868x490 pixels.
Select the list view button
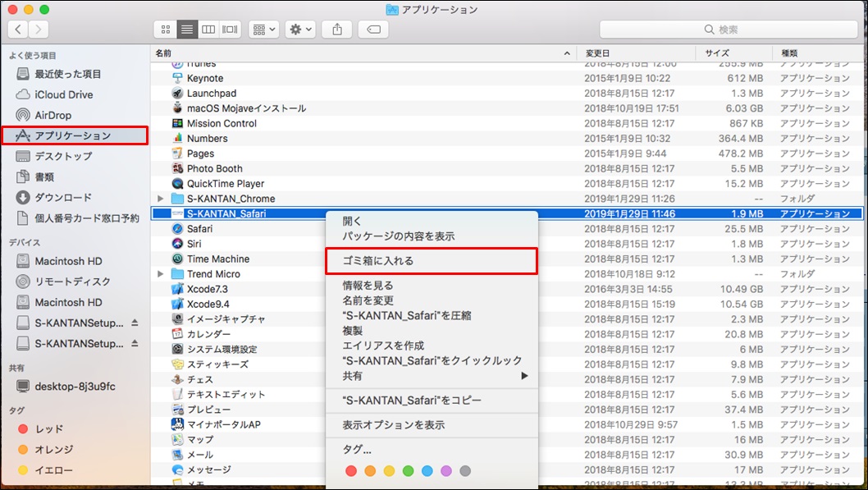pos(187,29)
